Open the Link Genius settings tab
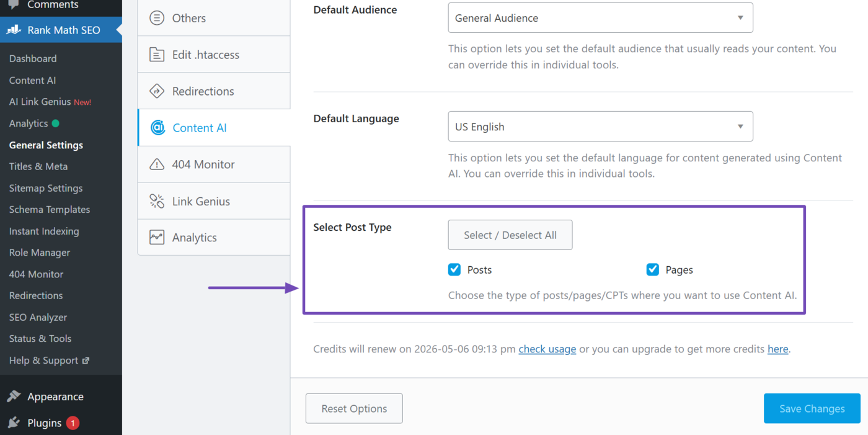868x435 pixels. pyautogui.click(x=214, y=201)
